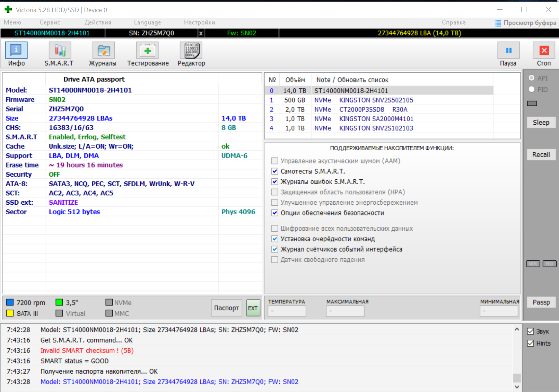Click the Passp button

click(x=541, y=302)
